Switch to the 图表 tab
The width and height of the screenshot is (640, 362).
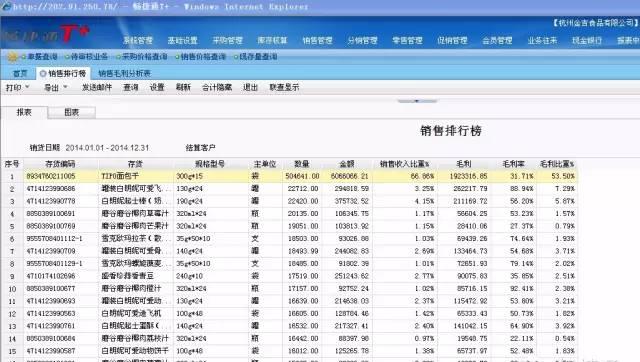coord(71,112)
